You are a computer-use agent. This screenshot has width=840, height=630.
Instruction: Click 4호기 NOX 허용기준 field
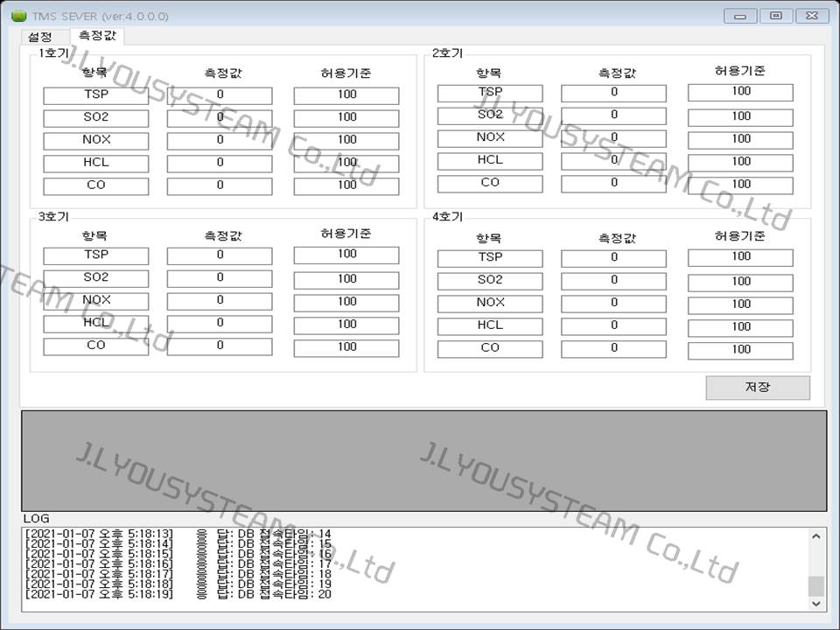click(740, 305)
